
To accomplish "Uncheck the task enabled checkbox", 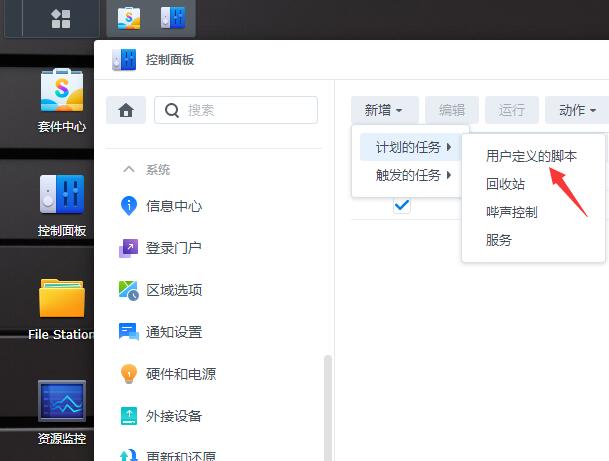I will click(x=402, y=205).
